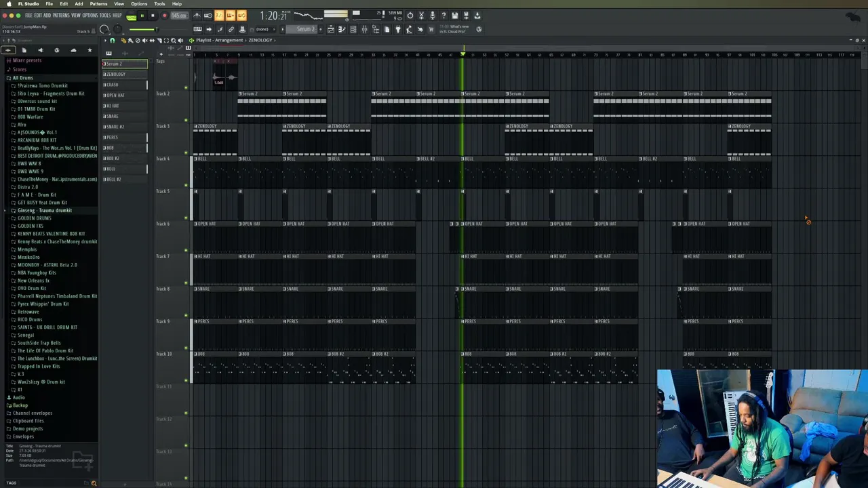Click the stamp icon in second toolbar row
The image size is (868, 488).
point(242,29)
